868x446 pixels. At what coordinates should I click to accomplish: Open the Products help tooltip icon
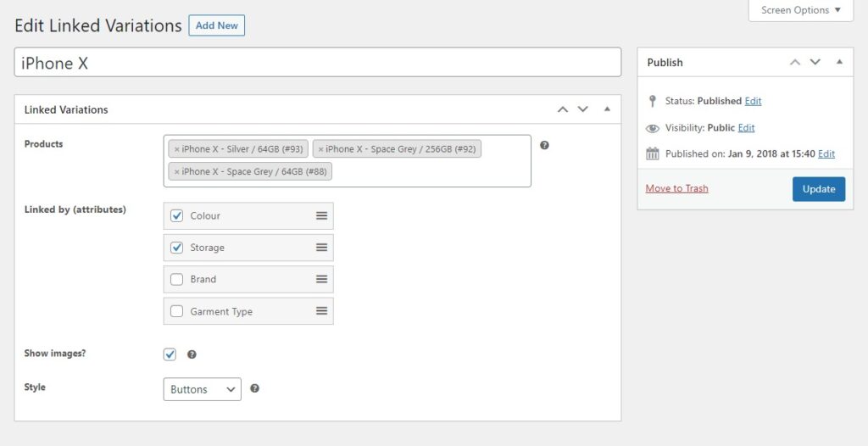pyautogui.click(x=544, y=145)
